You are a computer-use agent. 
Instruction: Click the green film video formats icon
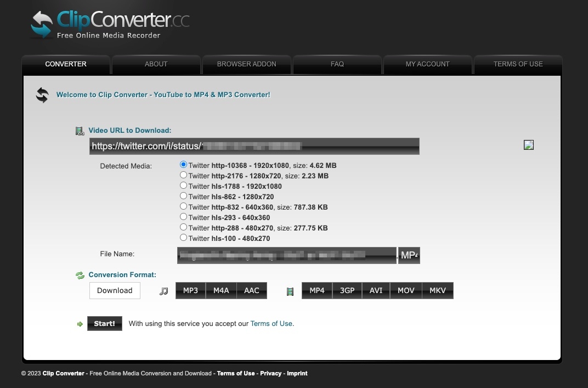[290, 291]
